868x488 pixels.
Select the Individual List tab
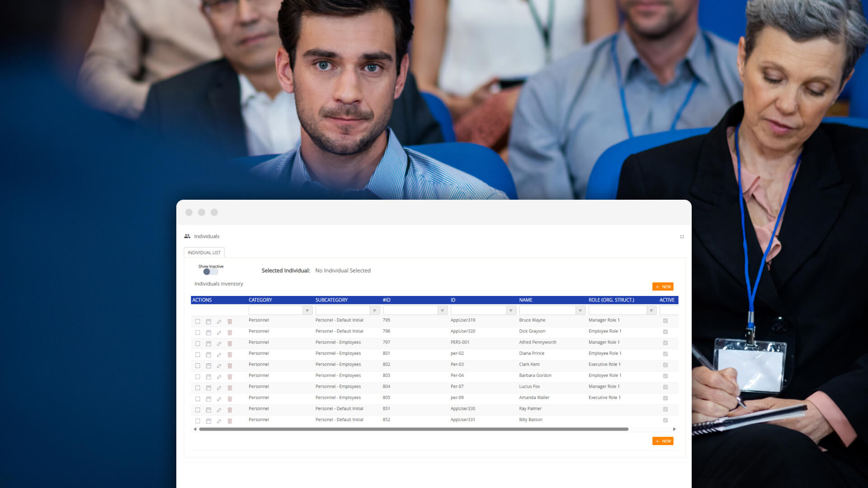[x=204, y=253]
